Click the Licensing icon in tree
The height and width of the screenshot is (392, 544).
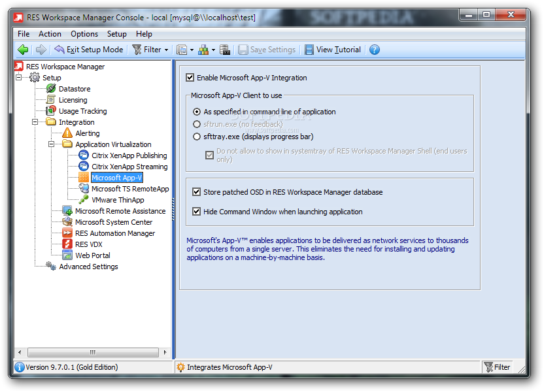(x=50, y=100)
